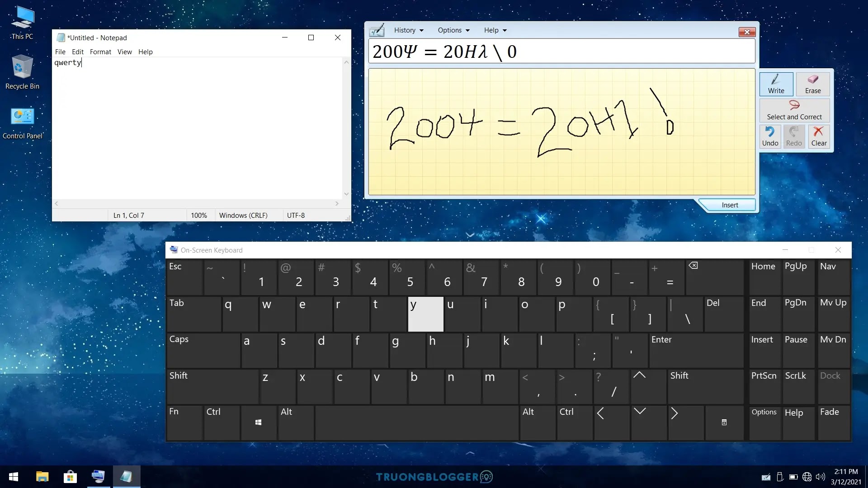
Task: Toggle the Fn key on On-Screen Keyboard
Action: (x=174, y=412)
